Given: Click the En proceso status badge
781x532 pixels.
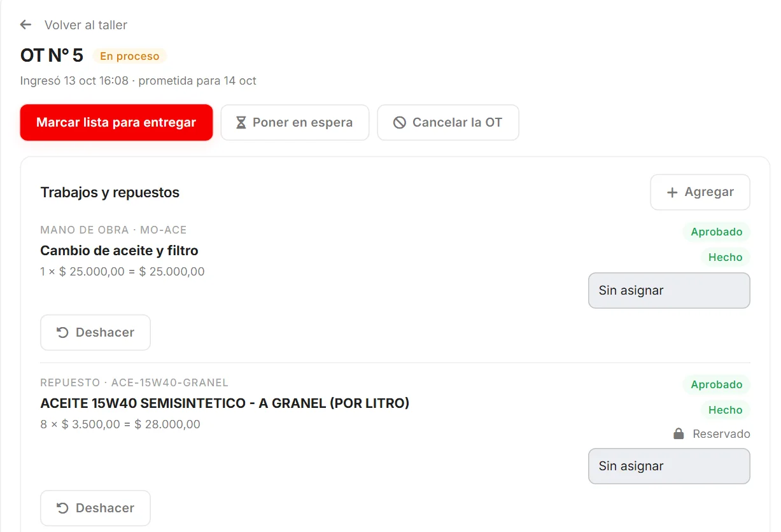Looking at the screenshot, I should 130,56.
